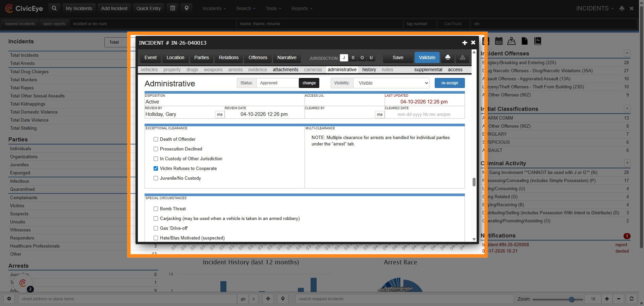
Task: Check Death of Offender
Action: (x=156, y=139)
